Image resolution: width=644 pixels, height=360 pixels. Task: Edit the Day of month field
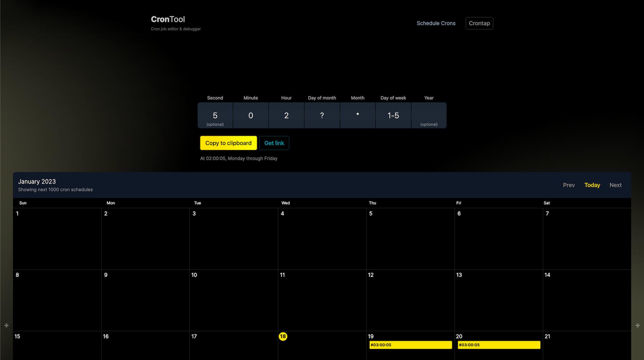tap(322, 115)
